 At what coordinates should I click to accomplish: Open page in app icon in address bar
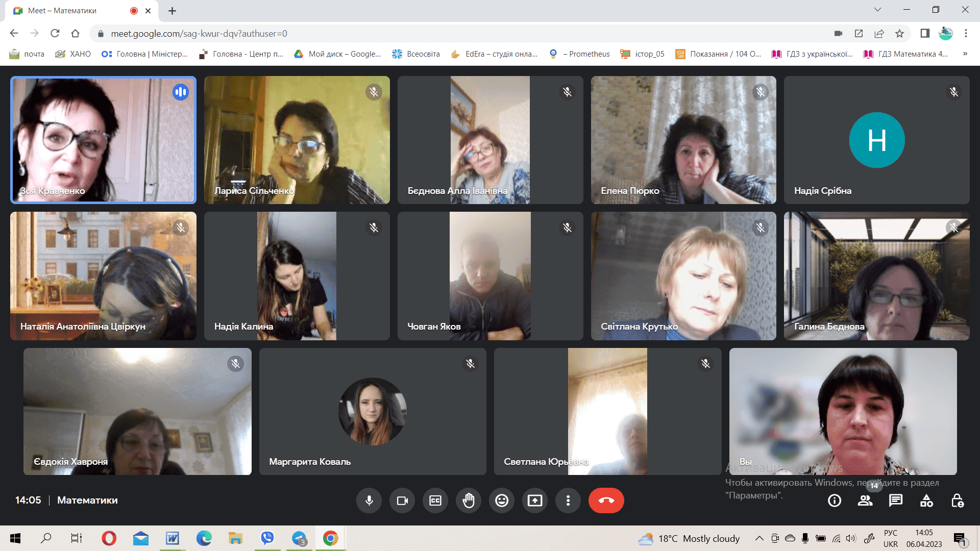pyautogui.click(x=859, y=33)
